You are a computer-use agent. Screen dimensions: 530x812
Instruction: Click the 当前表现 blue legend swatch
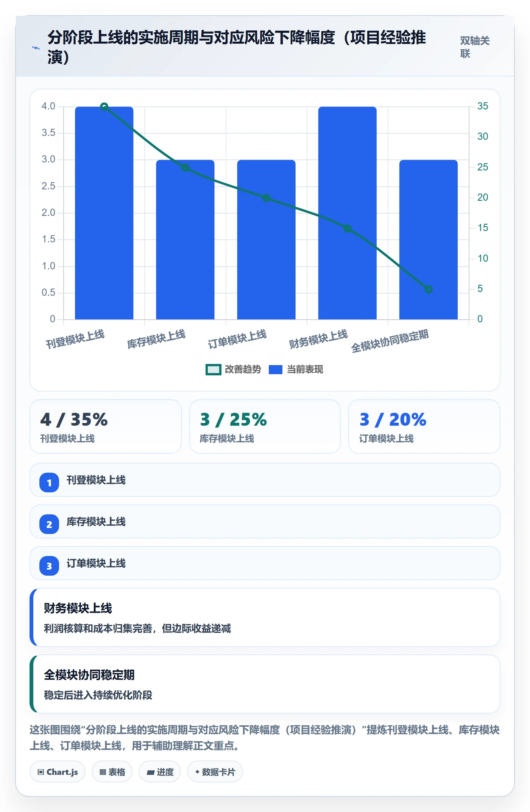pyautogui.click(x=276, y=370)
